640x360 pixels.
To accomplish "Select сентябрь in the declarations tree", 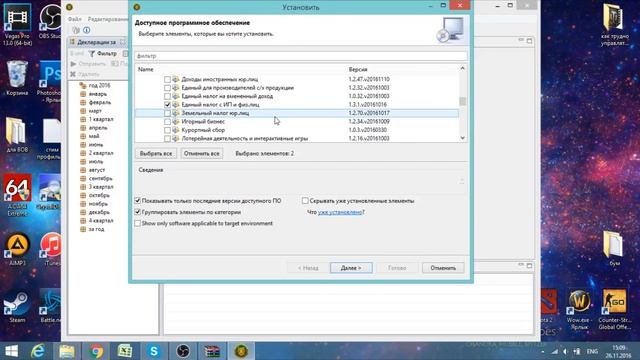I will tap(100, 178).
